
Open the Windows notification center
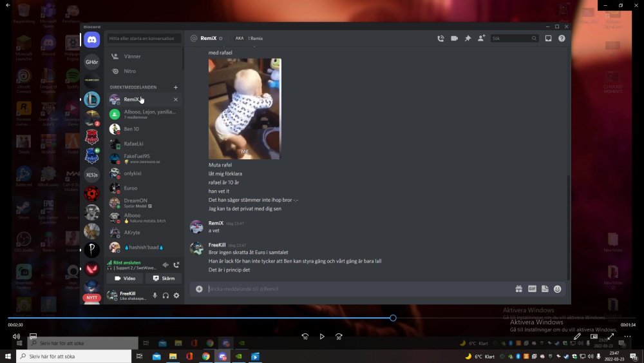pos(634,357)
